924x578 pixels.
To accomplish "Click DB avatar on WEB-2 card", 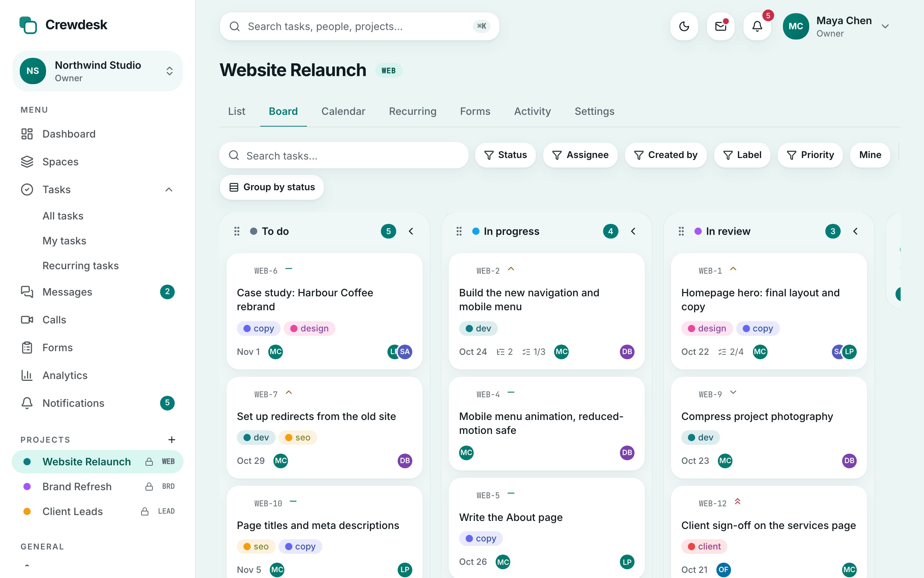I will pos(627,352).
